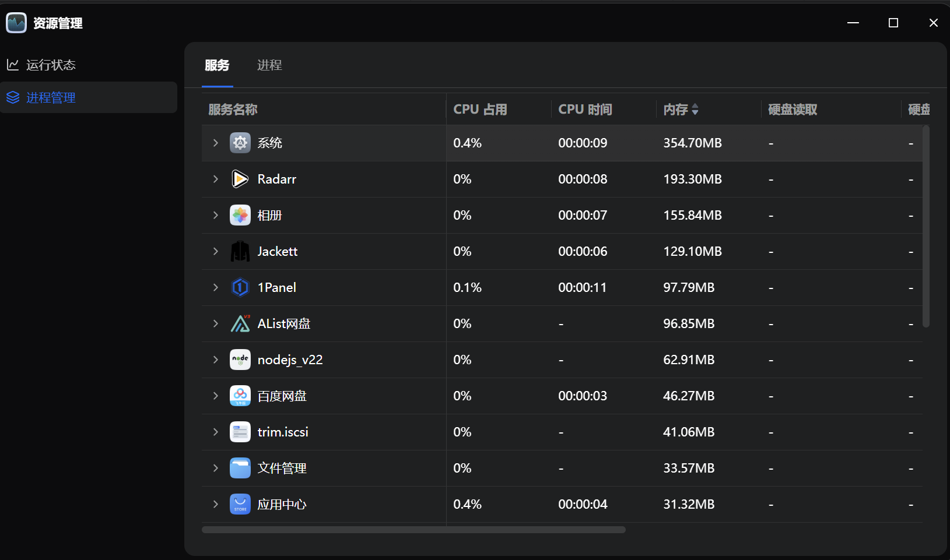This screenshot has height=560, width=950.
Task: Expand the Radarr service row
Action: pyautogui.click(x=216, y=179)
